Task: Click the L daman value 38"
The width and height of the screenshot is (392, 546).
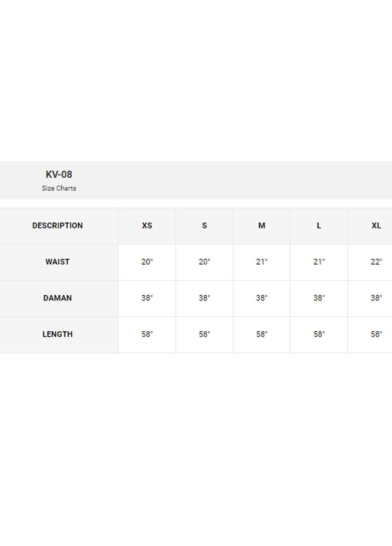Action: pos(319,298)
